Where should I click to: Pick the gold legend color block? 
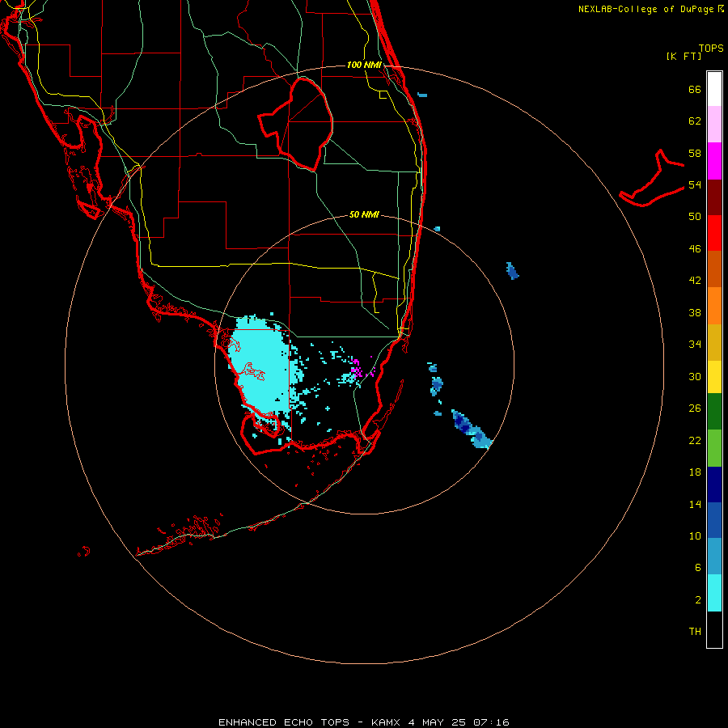point(714,343)
